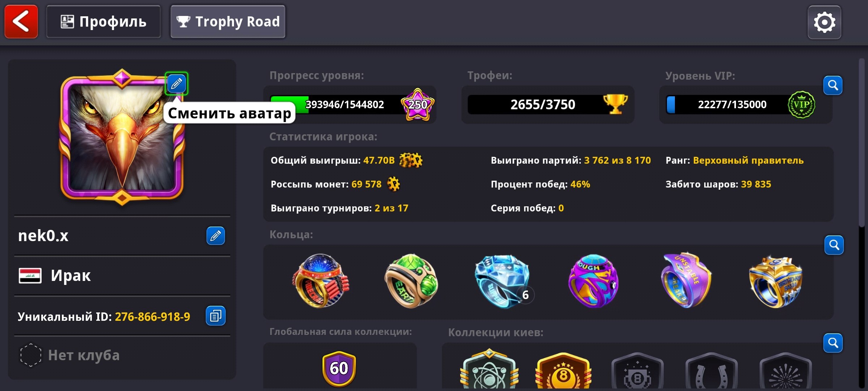Open rings magnifier icon

[834, 245]
